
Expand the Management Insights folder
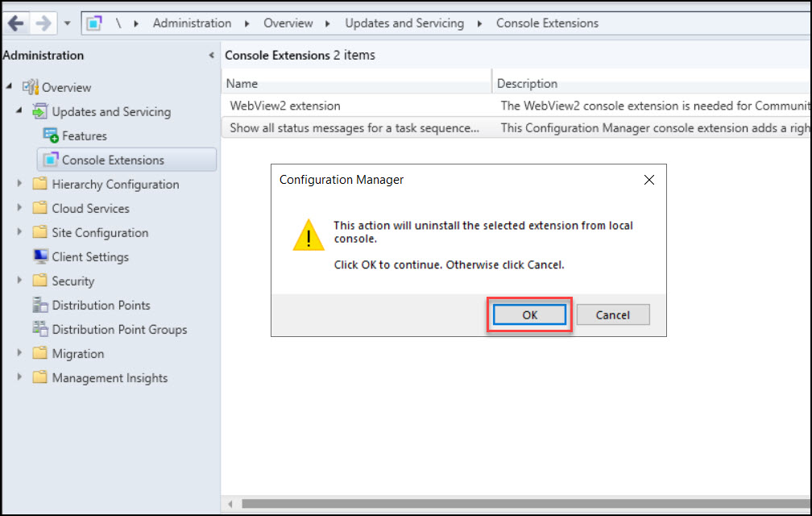point(19,377)
